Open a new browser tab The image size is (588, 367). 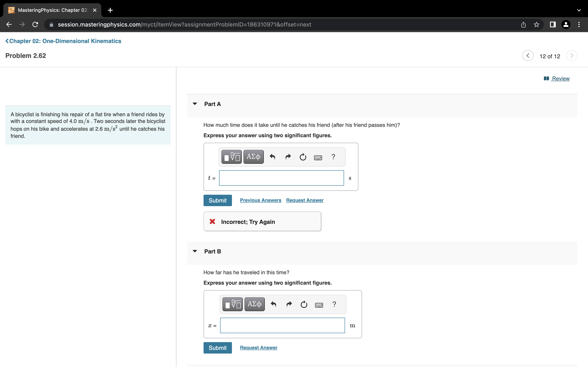click(110, 10)
